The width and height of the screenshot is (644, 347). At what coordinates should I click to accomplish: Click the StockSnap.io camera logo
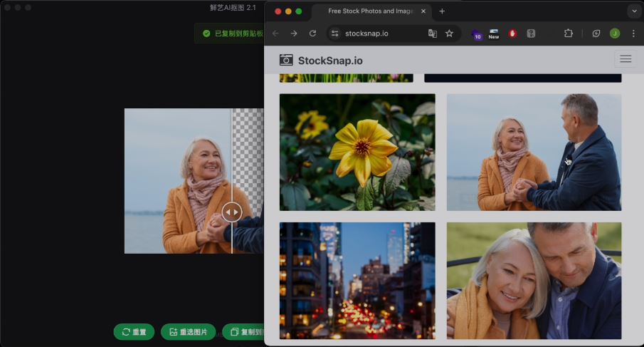tap(286, 60)
